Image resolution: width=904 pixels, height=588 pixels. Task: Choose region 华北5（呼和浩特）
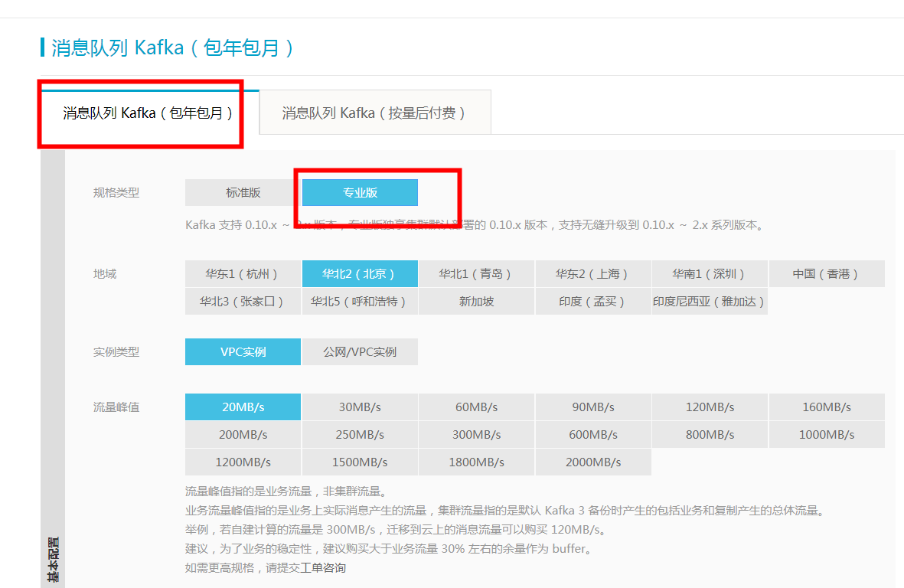pyautogui.click(x=360, y=302)
